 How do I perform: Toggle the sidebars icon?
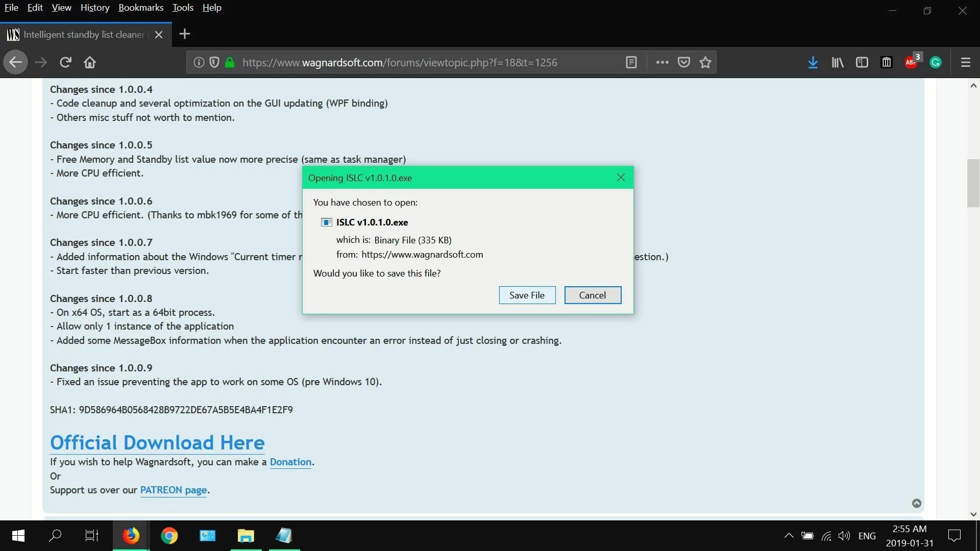tap(862, 62)
